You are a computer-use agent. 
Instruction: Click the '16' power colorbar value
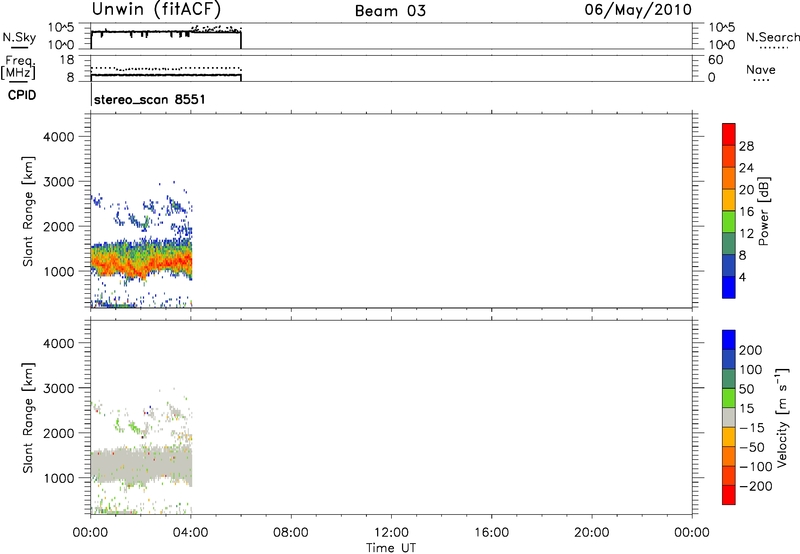(746, 212)
